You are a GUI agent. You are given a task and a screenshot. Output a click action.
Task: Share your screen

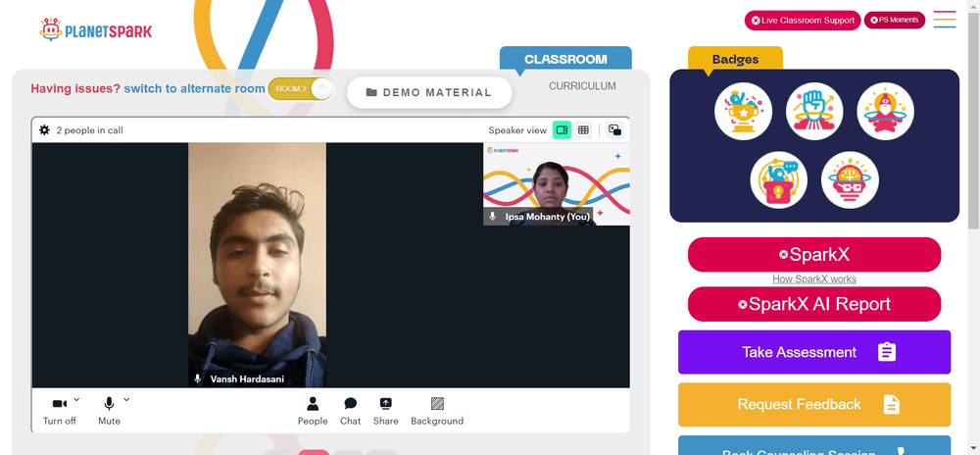pos(385,411)
